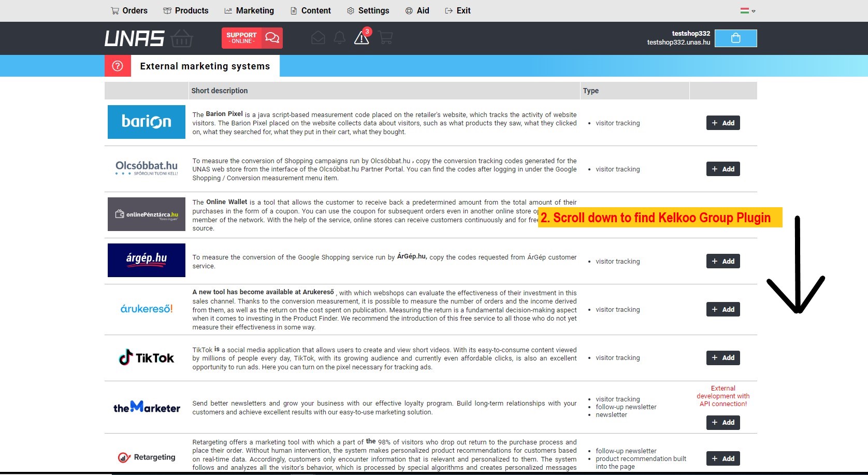Click the red help question mark icon
Screen dimensions: 868x475
(118, 66)
